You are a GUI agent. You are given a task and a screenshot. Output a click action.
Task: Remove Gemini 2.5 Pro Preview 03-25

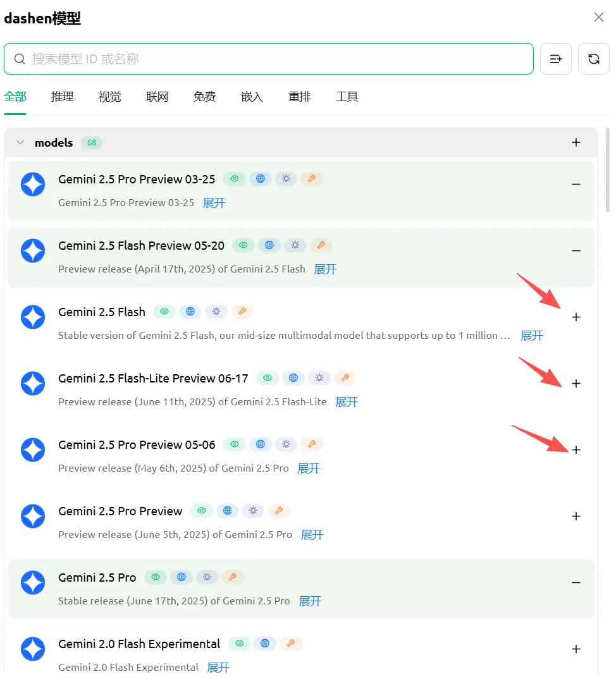[x=576, y=185]
